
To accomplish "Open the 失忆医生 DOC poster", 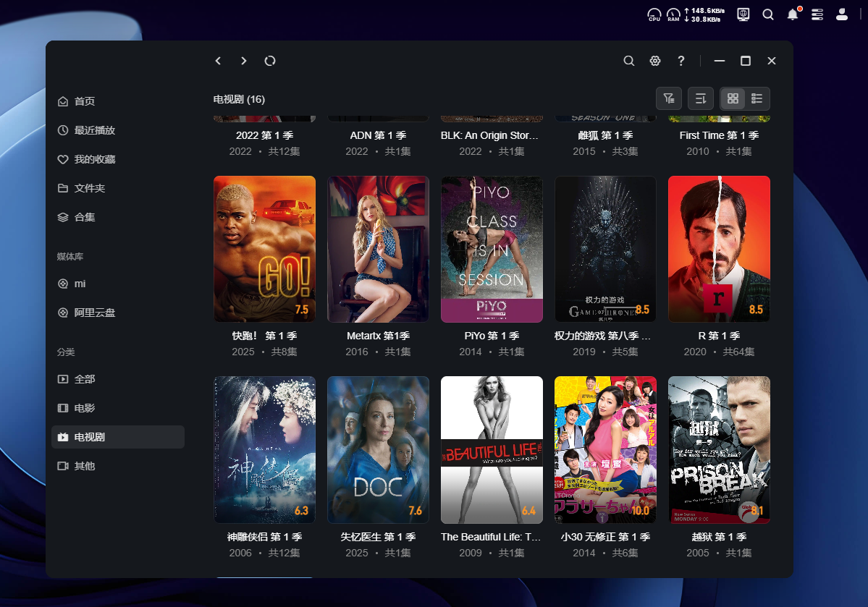I will [378, 450].
